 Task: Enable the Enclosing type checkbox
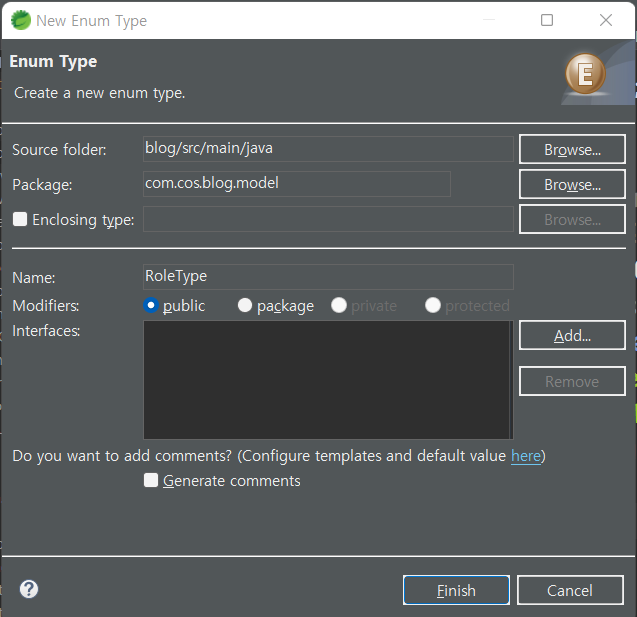coord(20,219)
